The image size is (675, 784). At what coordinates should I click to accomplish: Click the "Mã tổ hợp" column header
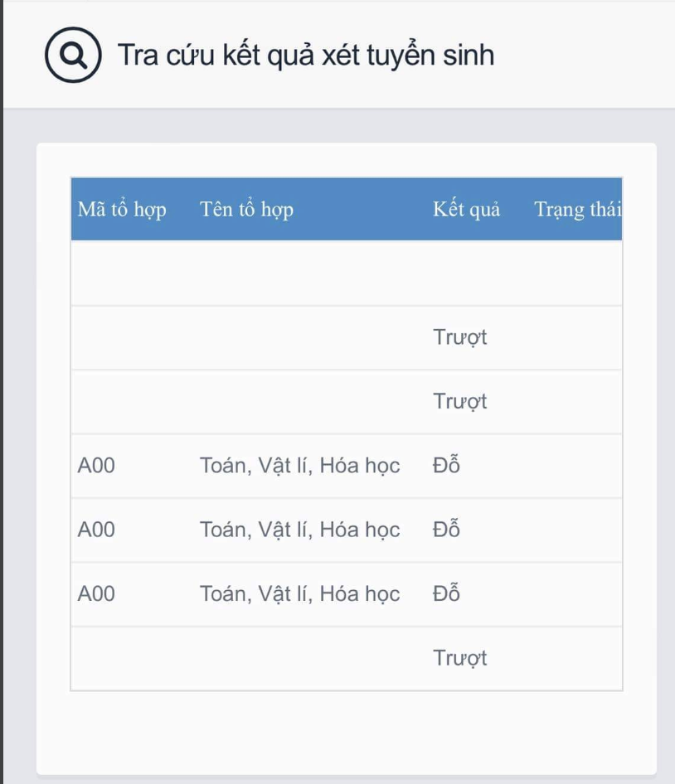click(x=121, y=210)
